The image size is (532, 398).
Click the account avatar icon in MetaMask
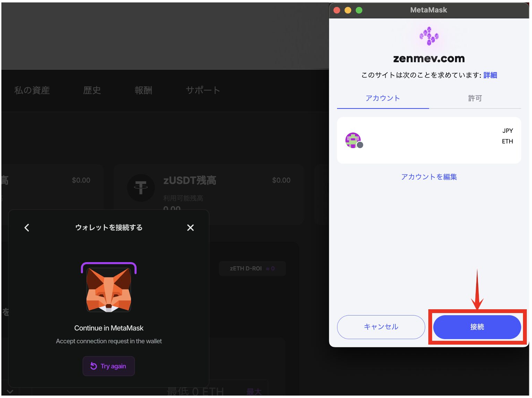[x=353, y=140]
